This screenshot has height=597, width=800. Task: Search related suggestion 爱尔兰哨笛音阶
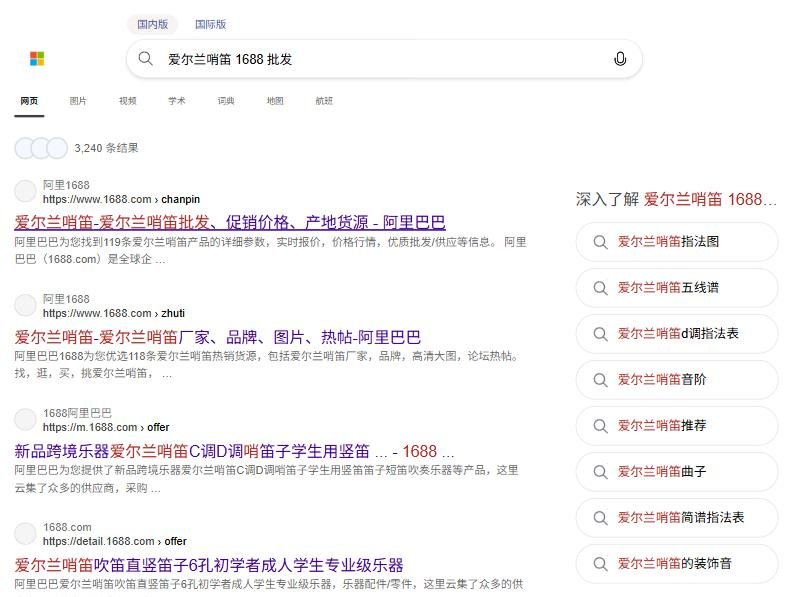(x=677, y=379)
